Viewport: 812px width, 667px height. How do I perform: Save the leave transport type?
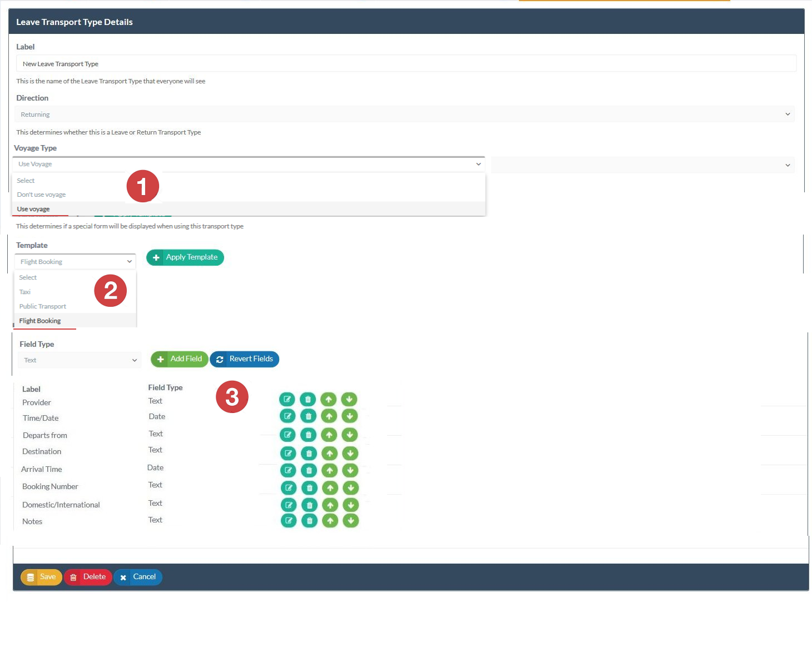click(x=41, y=577)
